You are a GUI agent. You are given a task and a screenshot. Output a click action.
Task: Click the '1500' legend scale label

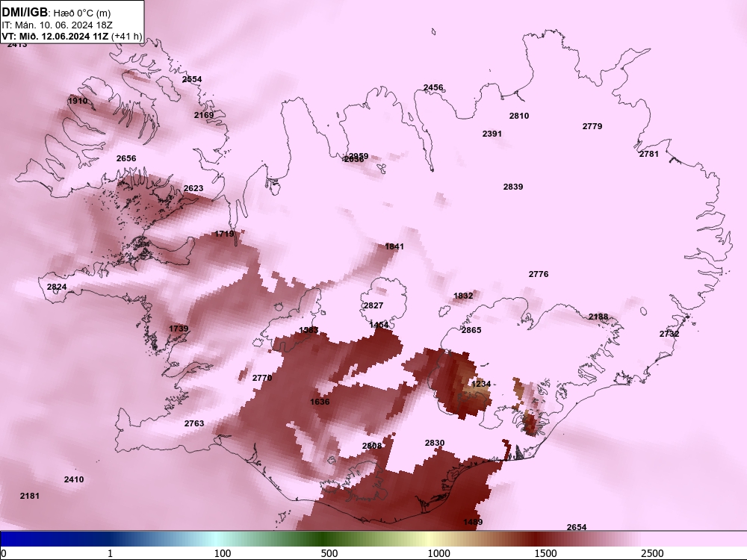[x=545, y=553]
